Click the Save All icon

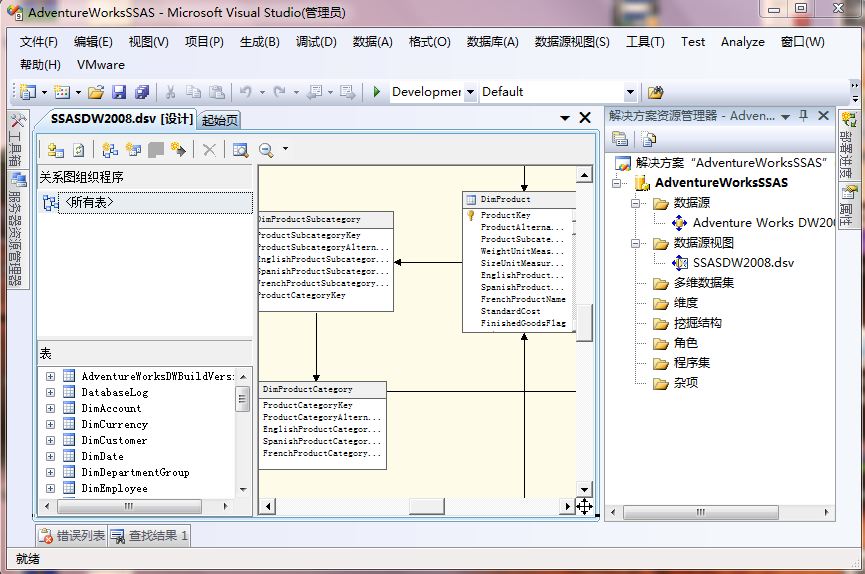pos(142,92)
